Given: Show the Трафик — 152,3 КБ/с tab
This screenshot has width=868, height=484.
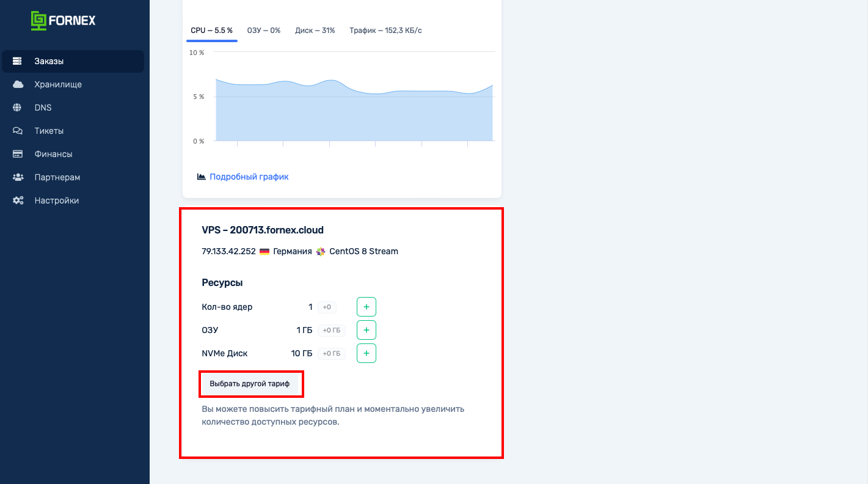Looking at the screenshot, I should (x=385, y=31).
